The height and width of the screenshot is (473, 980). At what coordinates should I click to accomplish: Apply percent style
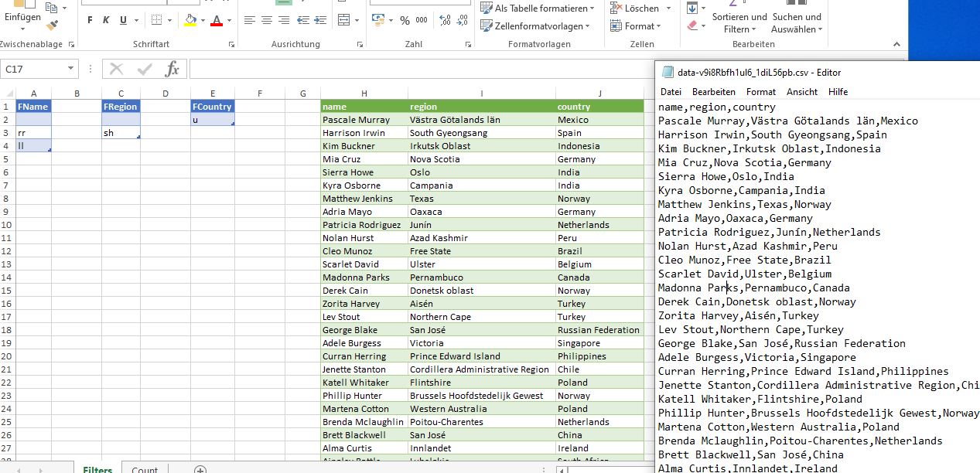click(x=405, y=20)
